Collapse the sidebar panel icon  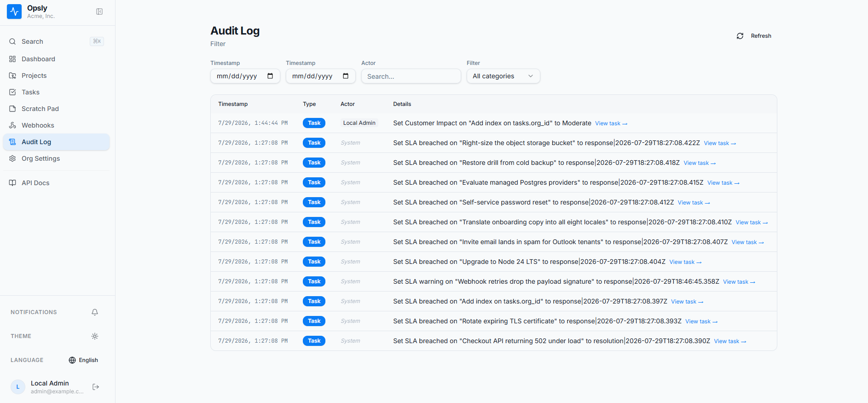click(99, 12)
